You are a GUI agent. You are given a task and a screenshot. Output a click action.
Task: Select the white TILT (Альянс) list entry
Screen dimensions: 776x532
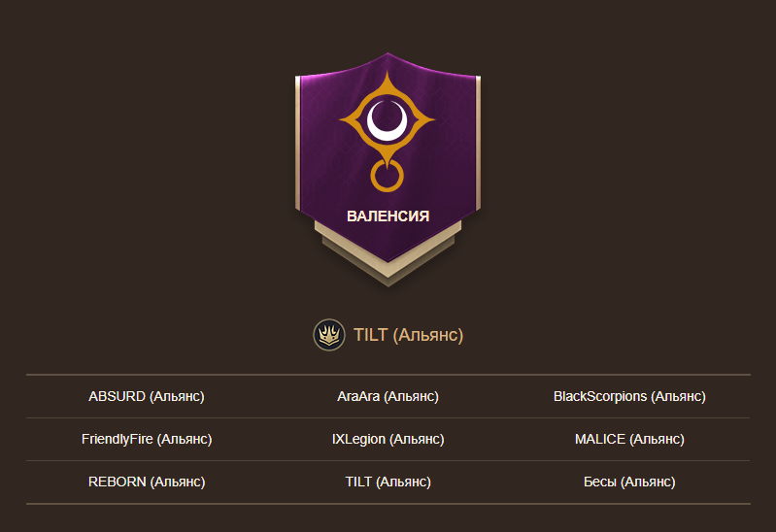388,482
